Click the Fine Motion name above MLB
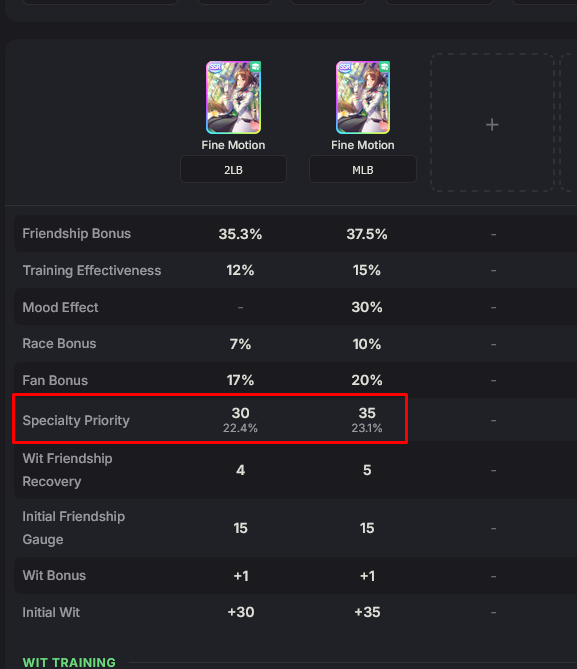 click(x=363, y=145)
